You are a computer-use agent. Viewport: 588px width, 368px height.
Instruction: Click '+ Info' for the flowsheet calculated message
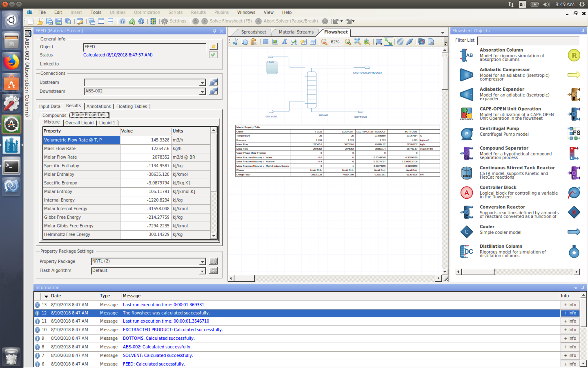570,313
